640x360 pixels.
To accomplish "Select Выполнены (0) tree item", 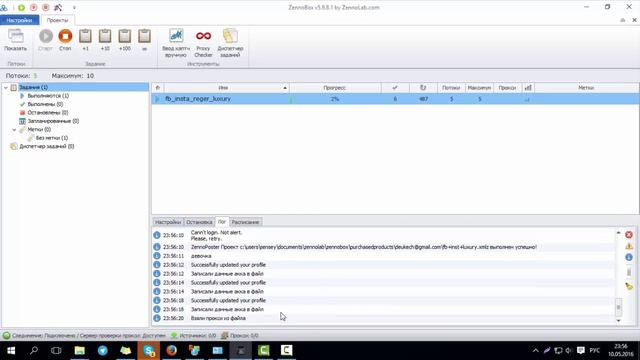I will [x=45, y=104].
